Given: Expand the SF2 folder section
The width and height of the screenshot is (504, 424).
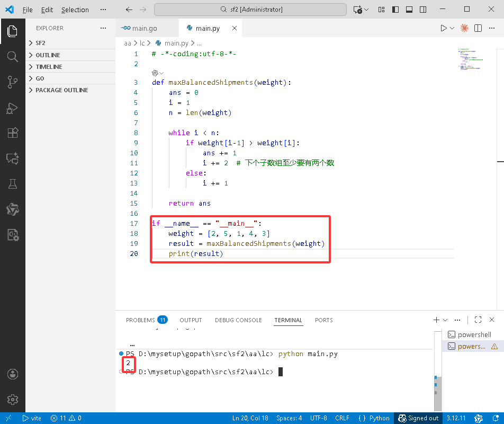Looking at the screenshot, I should click(70, 43).
